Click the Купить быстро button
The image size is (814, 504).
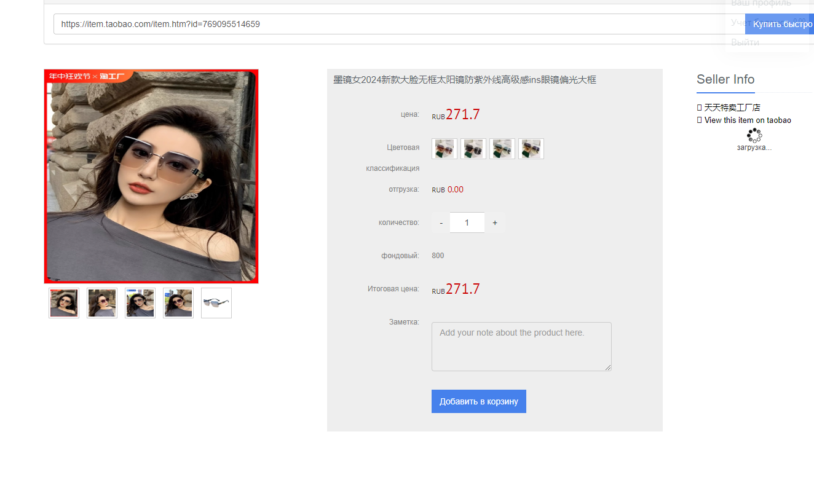(780, 24)
